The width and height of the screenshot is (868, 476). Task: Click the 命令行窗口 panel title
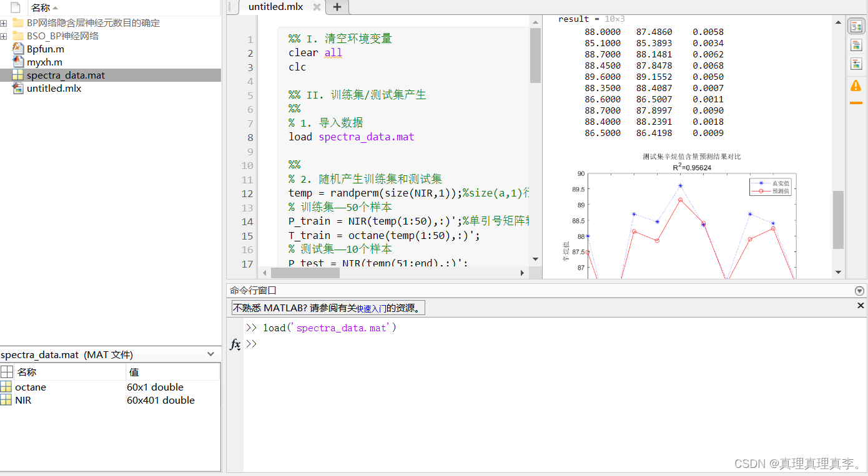pyautogui.click(x=253, y=291)
